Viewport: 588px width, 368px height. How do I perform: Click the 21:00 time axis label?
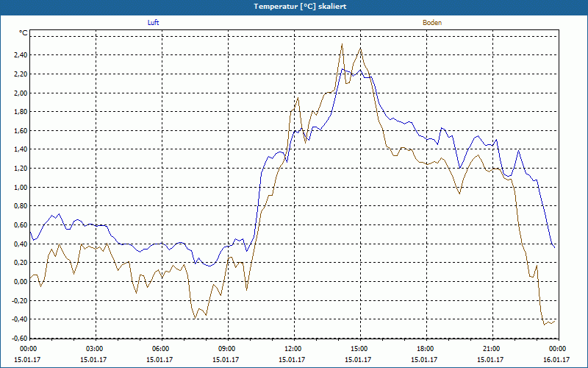click(490, 349)
